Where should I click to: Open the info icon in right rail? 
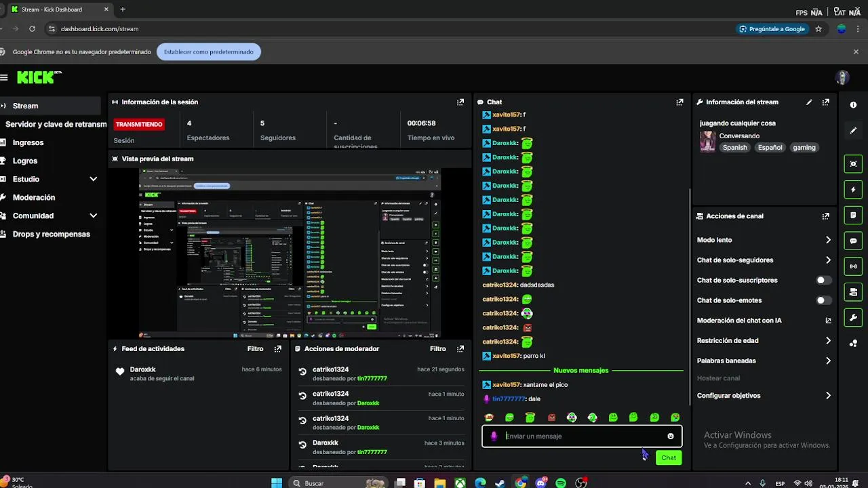tap(853, 105)
